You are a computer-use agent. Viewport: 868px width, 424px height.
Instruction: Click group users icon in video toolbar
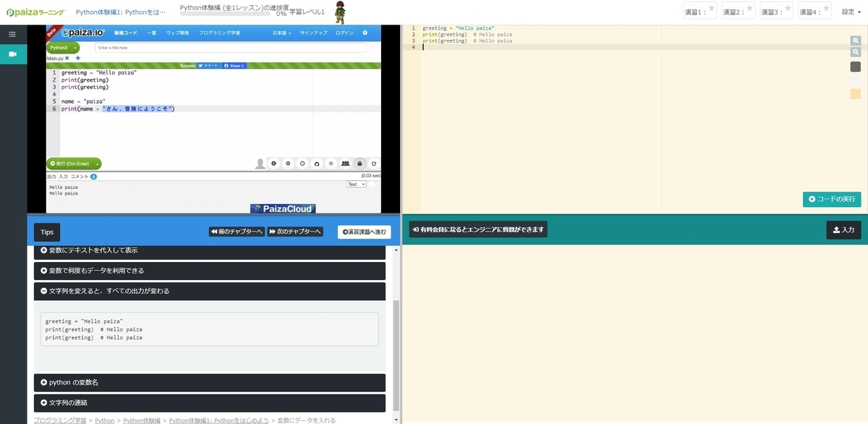(x=345, y=164)
